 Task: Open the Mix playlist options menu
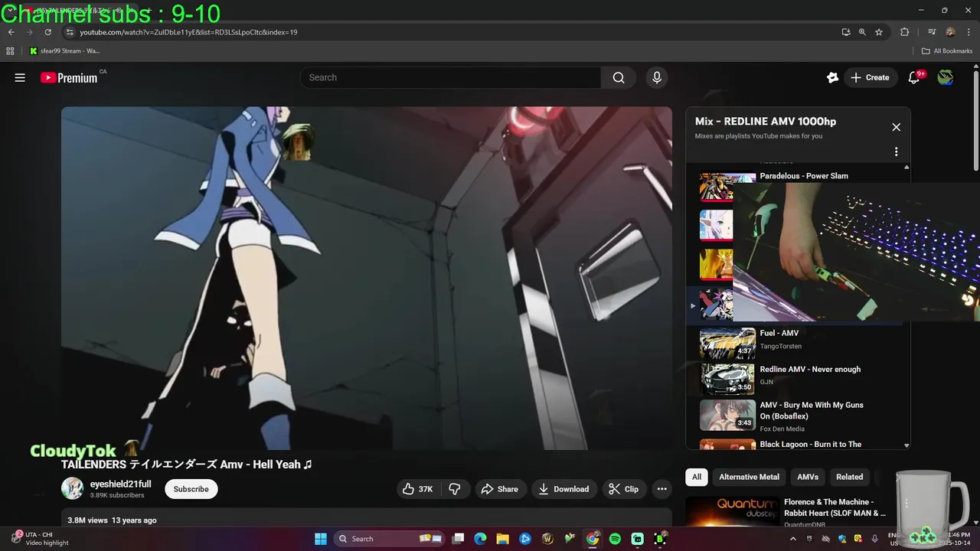pos(896,152)
